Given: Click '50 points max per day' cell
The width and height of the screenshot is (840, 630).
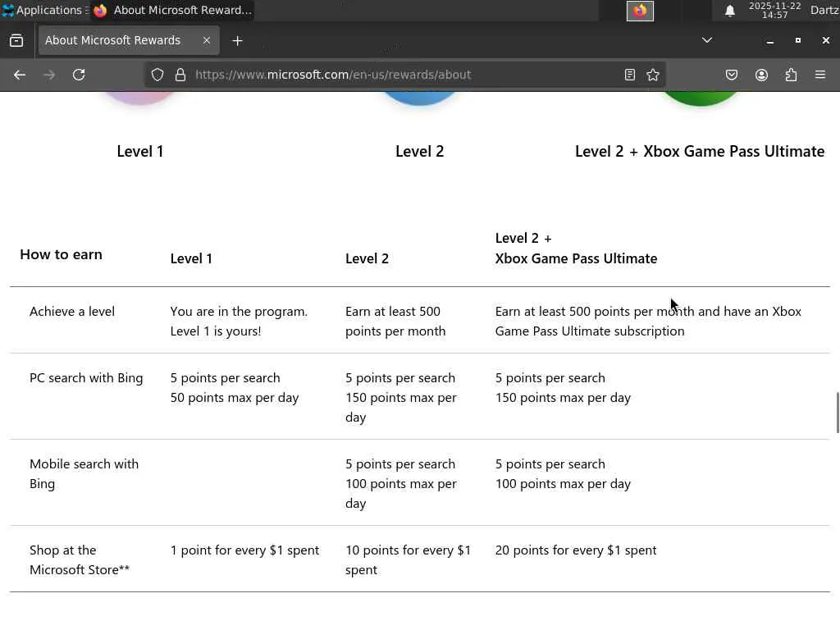Looking at the screenshot, I should [235, 398].
